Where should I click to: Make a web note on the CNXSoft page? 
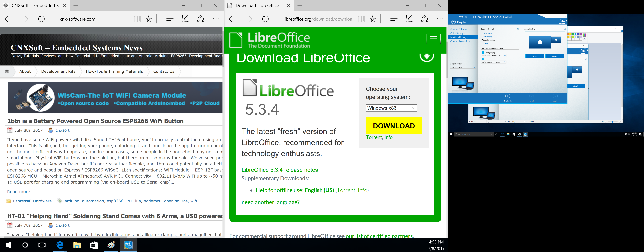pos(185,19)
